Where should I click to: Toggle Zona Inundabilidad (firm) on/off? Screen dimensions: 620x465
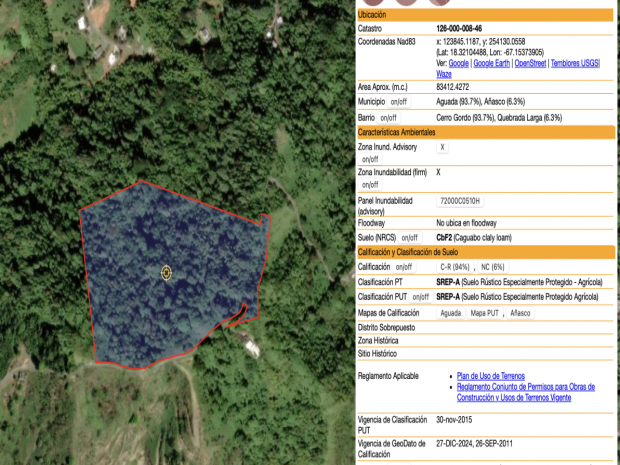[370, 185]
